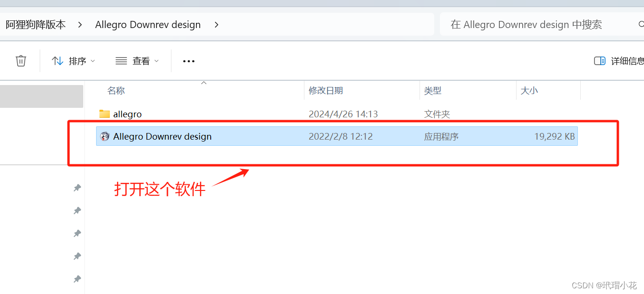
Task: Sort by Type (类型) column header
Action: (x=433, y=90)
